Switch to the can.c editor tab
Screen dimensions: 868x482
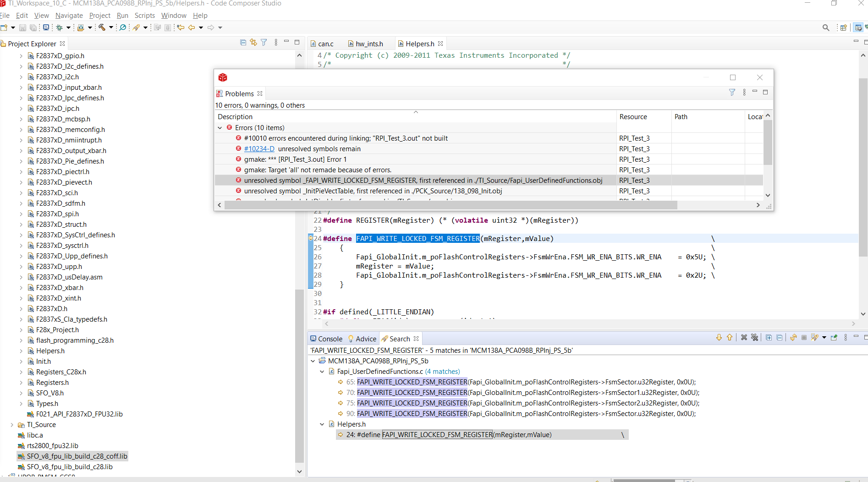tap(325, 44)
